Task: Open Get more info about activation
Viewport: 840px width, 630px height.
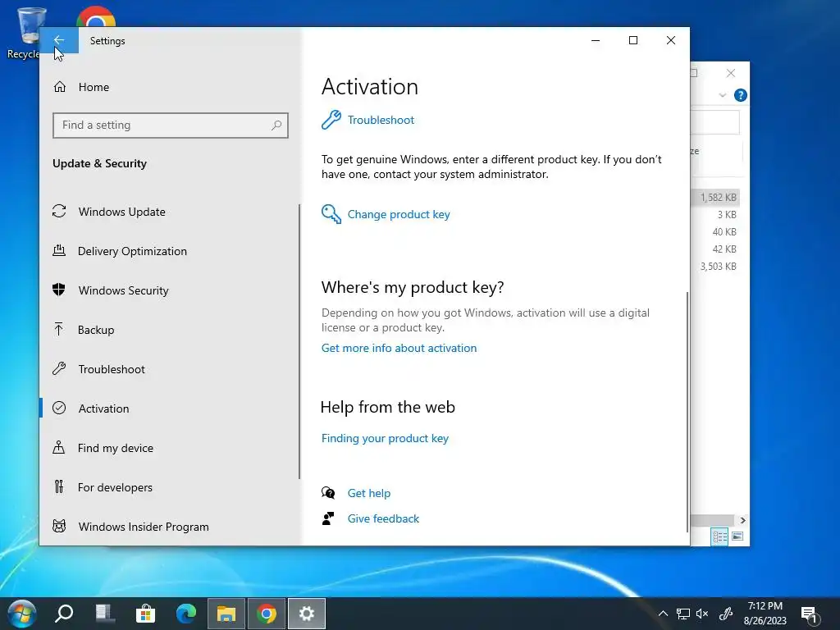Action: tap(399, 348)
